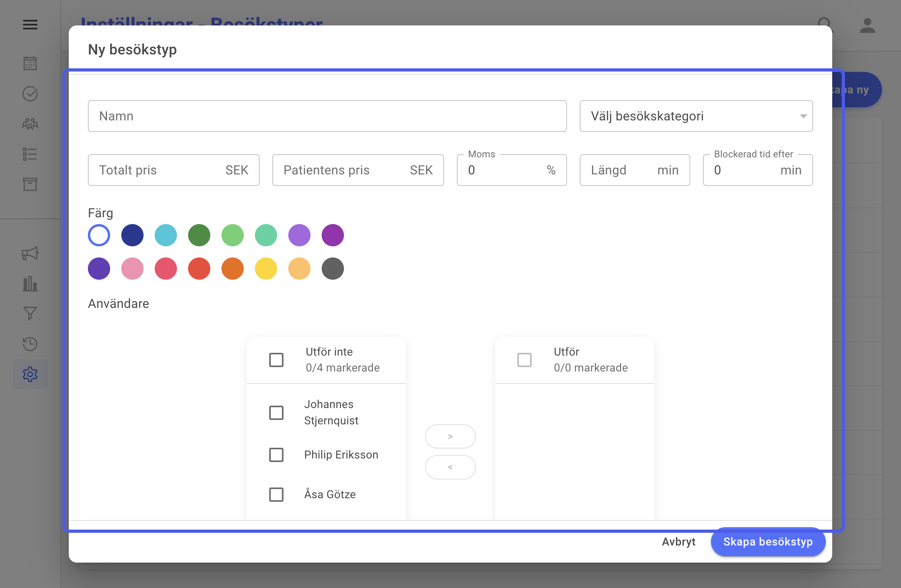The width and height of the screenshot is (901, 588).
Task: Click the 'Längd' minutes input field
Action: point(635,170)
